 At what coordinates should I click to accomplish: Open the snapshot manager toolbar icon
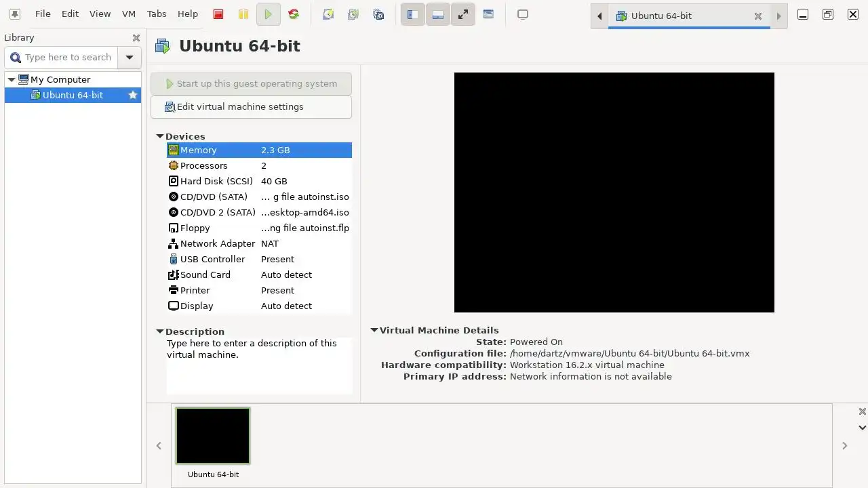[x=379, y=14]
